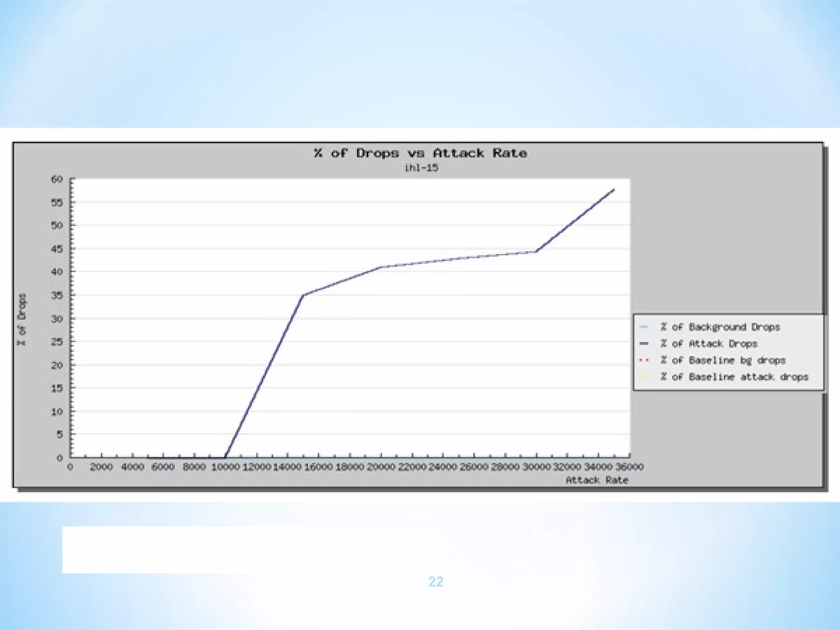Select '% of Baseline attack drops' legend label
Viewport: 840px width, 630px height.
(x=734, y=377)
